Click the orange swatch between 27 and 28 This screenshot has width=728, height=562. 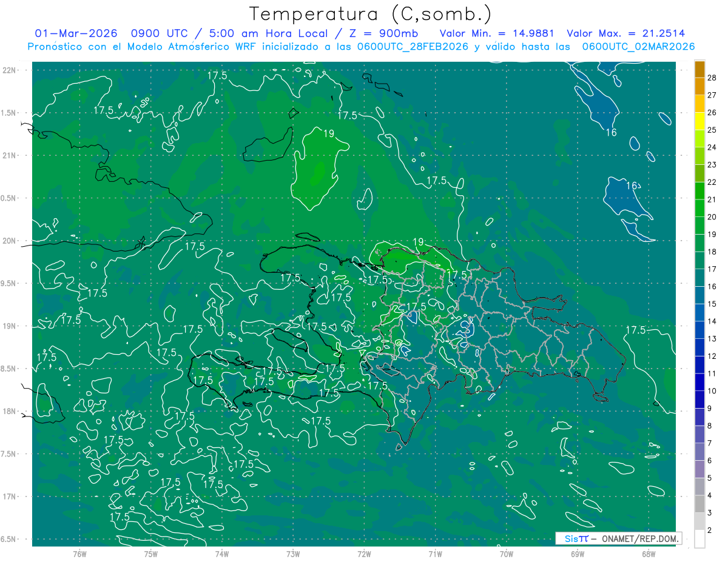pos(699,86)
